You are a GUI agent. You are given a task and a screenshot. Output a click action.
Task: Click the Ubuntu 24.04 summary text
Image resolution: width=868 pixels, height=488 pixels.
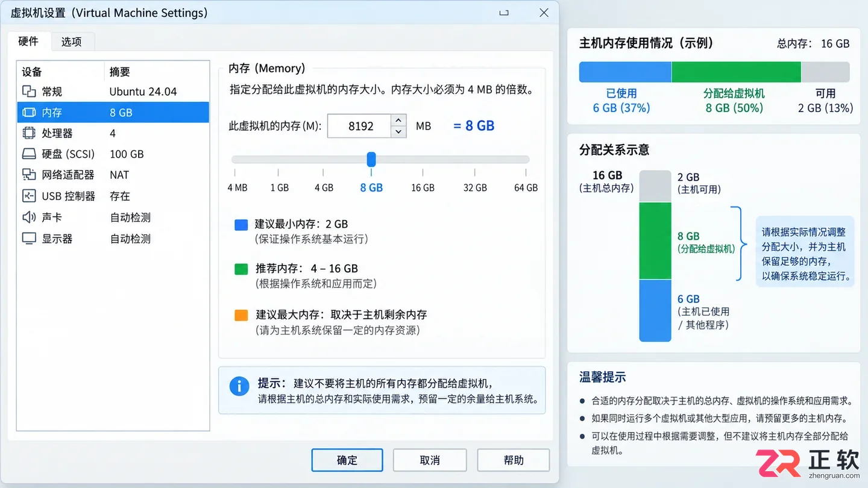(143, 92)
